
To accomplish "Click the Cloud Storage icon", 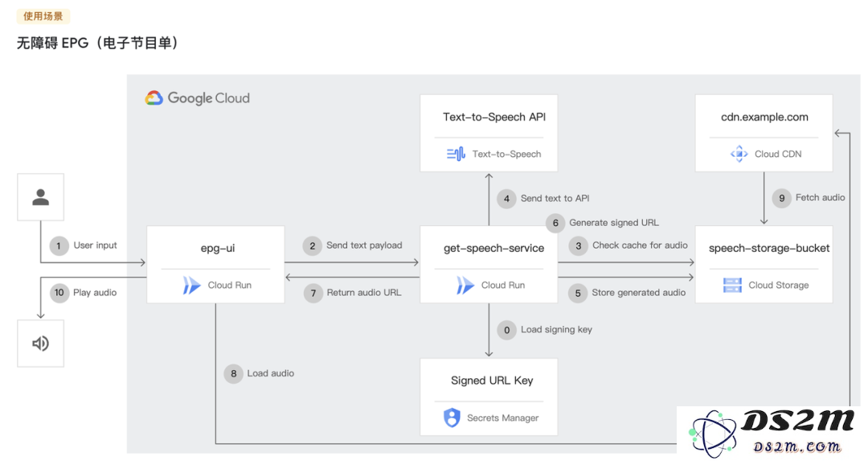I will (732, 286).
